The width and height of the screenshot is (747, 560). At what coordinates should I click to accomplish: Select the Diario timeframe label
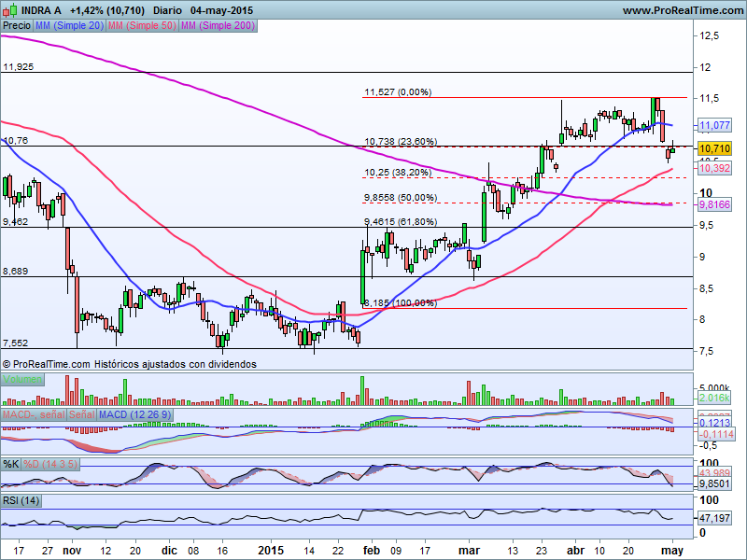tap(167, 10)
